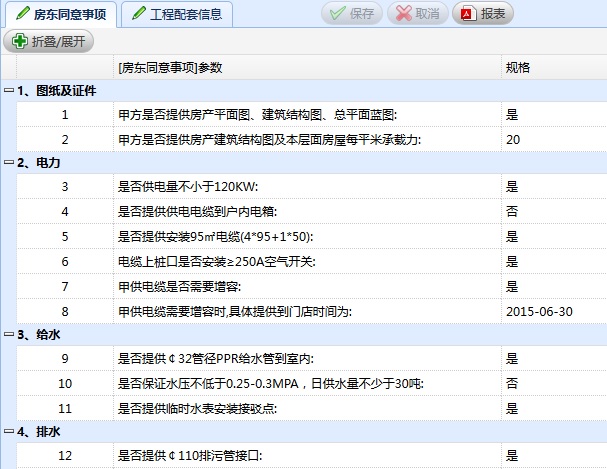Click spec value 是 in row 12
Screen dimensions: 607x469
512,455
